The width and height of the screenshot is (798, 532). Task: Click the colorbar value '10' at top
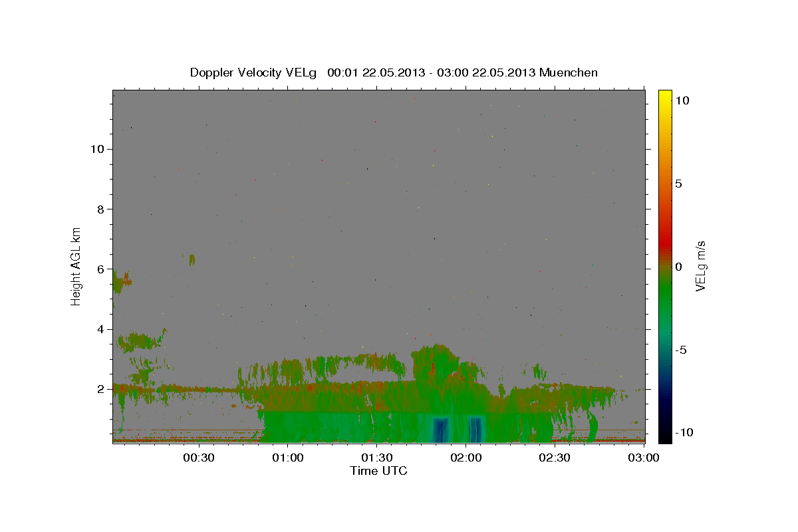click(682, 100)
